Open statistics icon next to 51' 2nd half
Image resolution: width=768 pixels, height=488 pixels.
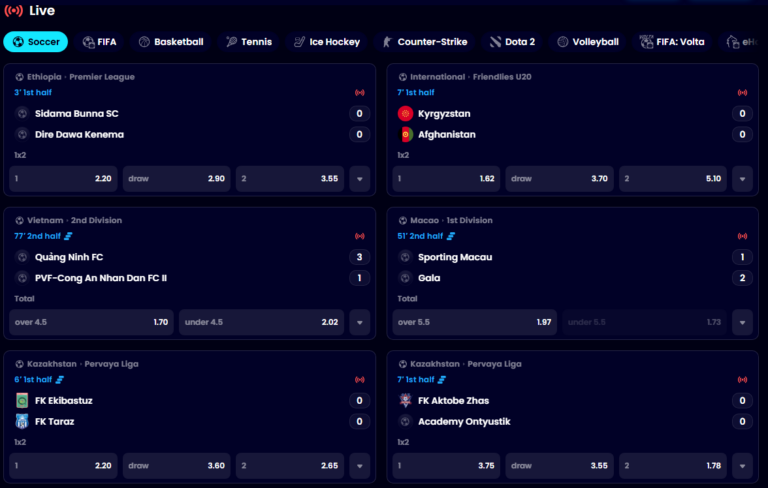pyautogui.click(x=451, y=236)
